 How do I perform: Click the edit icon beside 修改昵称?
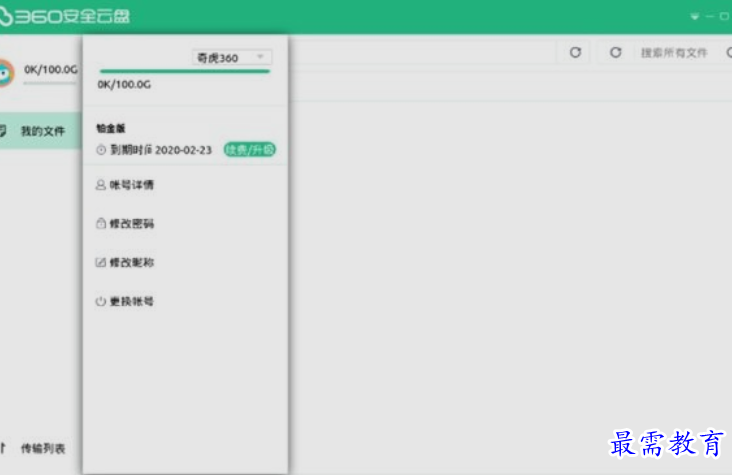pyautogui.click(x=100, y=262)
